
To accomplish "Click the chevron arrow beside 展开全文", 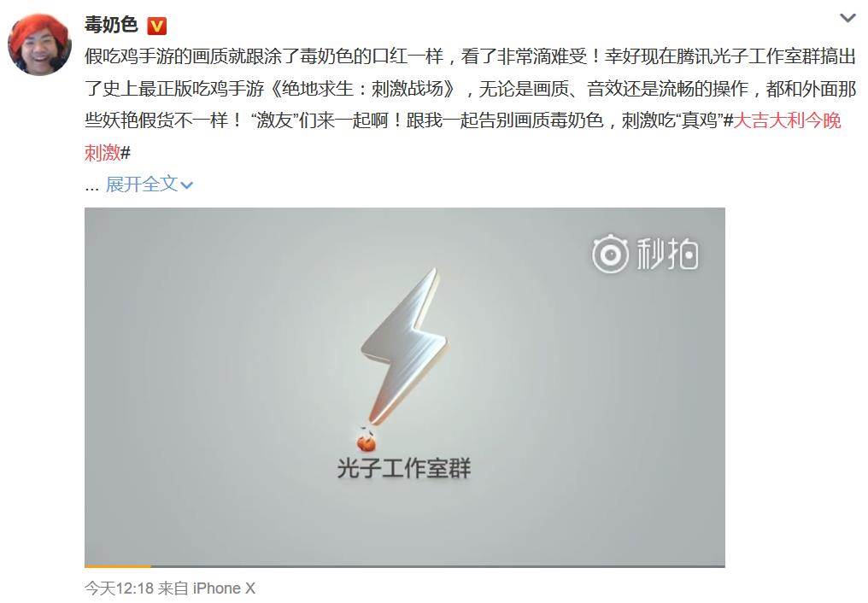I will click(x=186, y=185).
